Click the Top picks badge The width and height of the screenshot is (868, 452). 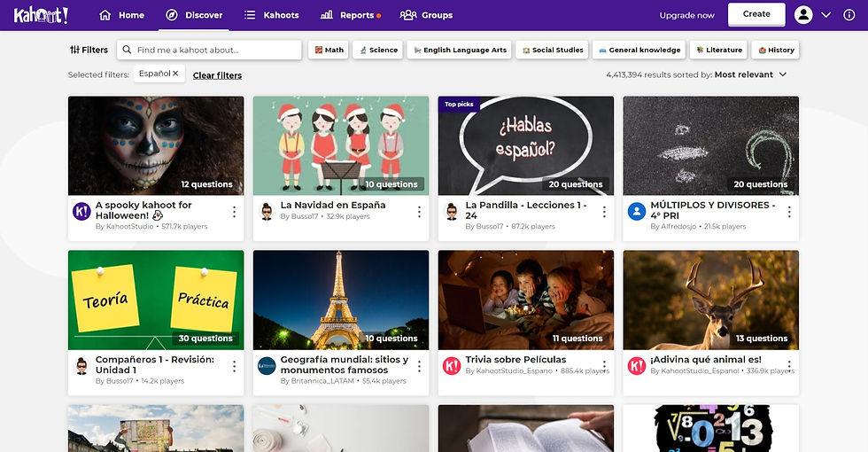[x=459, y=105]
